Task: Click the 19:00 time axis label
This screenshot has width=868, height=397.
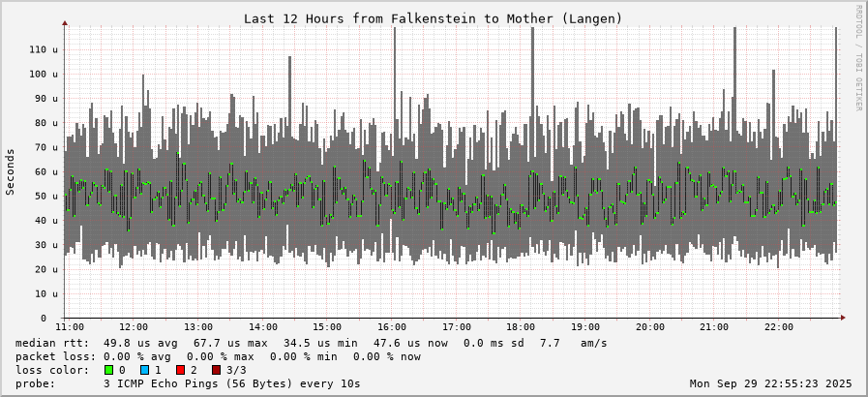Action: (x=585, y=327)
